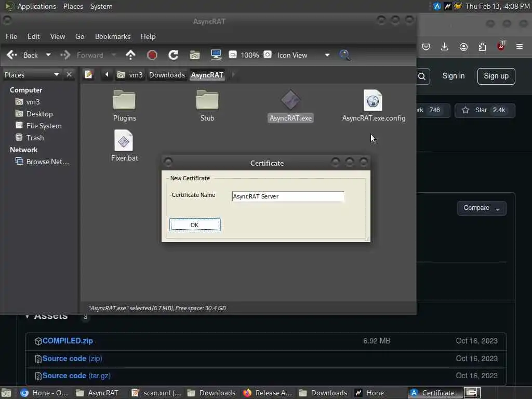
Task: Open the Places sidebar selector dropdown
Action: 32,75
